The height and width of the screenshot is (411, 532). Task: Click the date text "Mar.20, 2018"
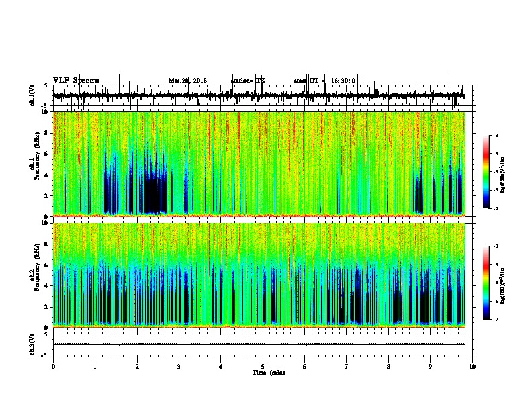pyautogui.click(x=187, y=81)
